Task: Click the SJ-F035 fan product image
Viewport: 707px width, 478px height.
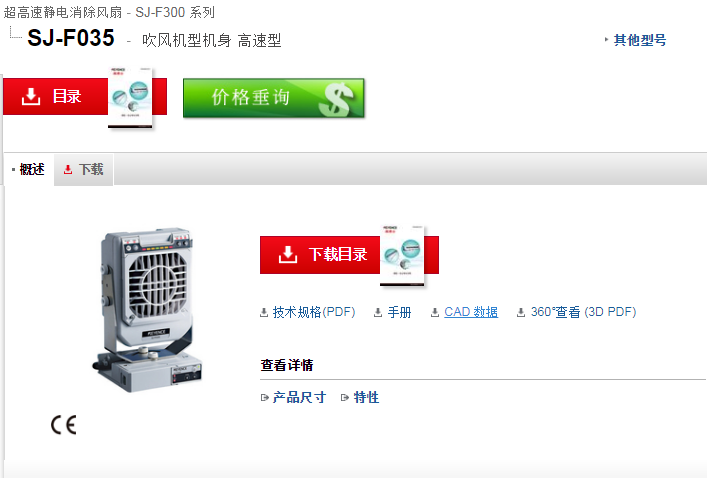Action: (x=148, y=310)
